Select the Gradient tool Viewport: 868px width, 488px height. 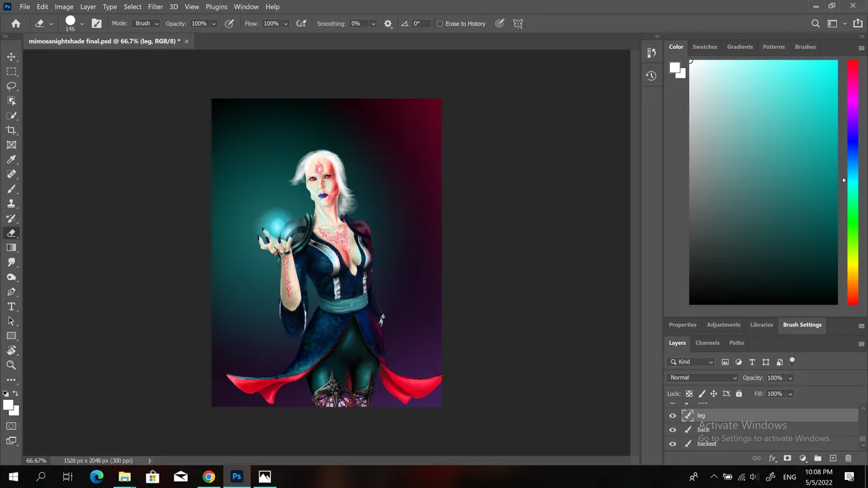coord(12,247)
